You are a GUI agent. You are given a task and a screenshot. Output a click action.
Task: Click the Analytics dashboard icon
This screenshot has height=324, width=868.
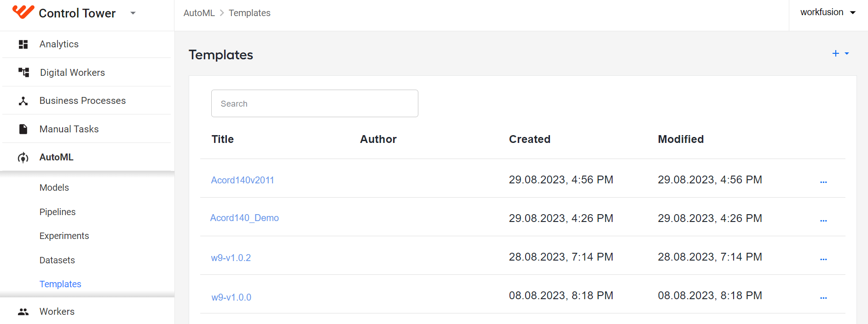tap(23, 44)
